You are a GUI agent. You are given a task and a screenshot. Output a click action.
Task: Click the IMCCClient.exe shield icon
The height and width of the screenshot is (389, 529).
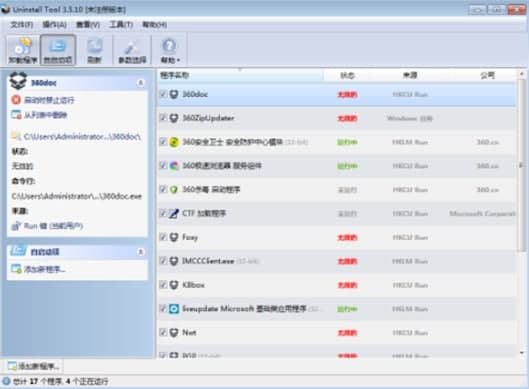point(174,261)
